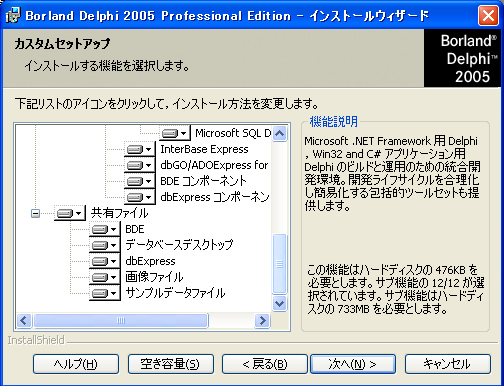Select the InterBase Express tree item
The width and height of the screenshot is (504, 386).
coord(204,149)
